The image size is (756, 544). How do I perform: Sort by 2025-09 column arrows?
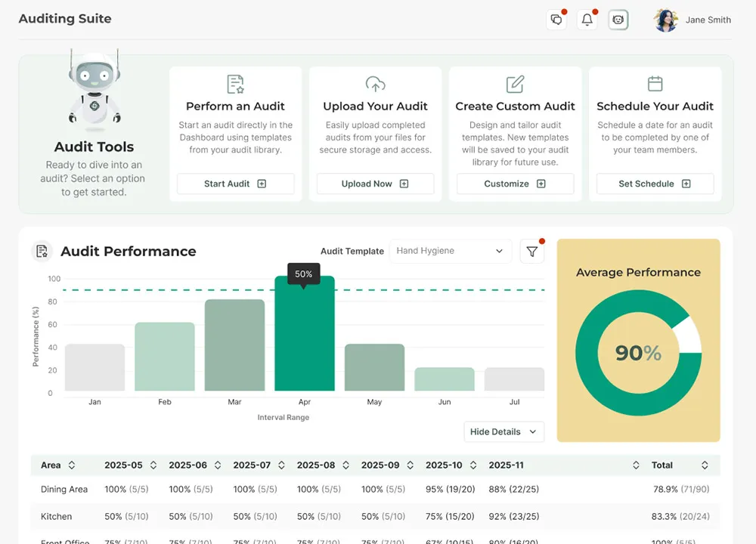(x=411, y=465)
